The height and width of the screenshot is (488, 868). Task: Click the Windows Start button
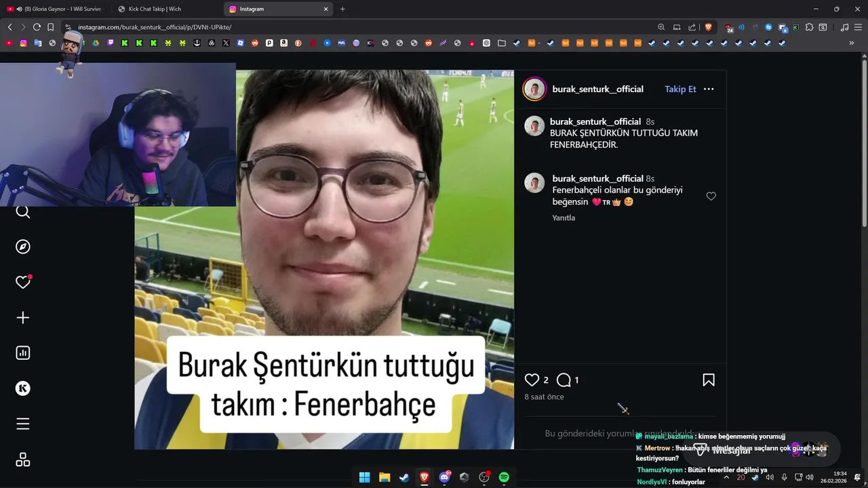point(364,477)
